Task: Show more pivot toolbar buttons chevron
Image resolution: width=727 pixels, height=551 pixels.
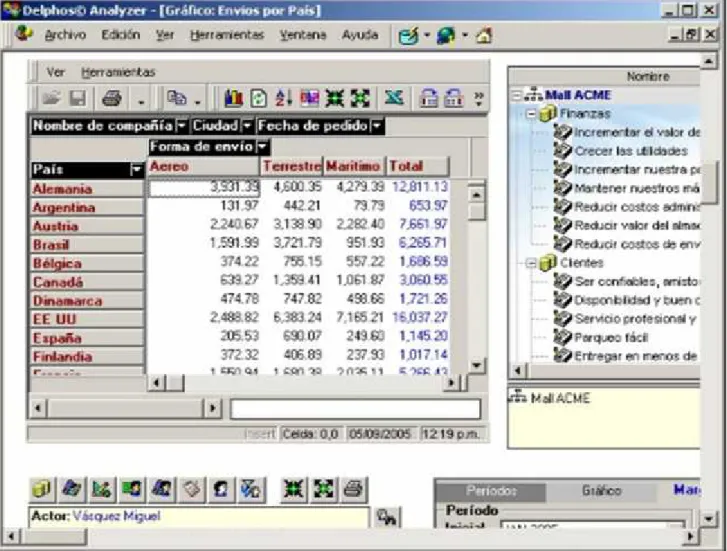Action: [x=479, y=98]
